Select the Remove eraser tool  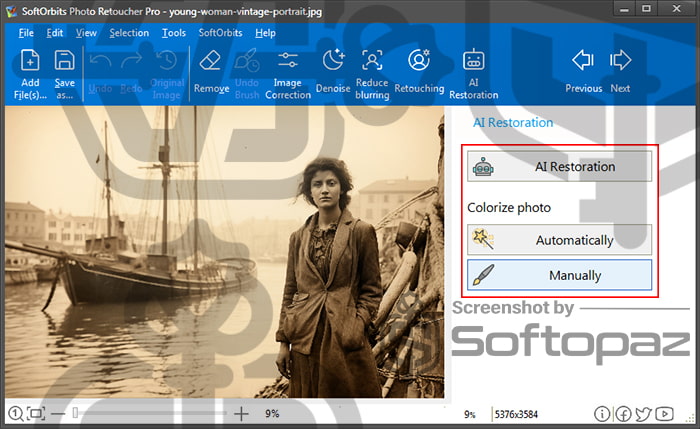point(210,60)
